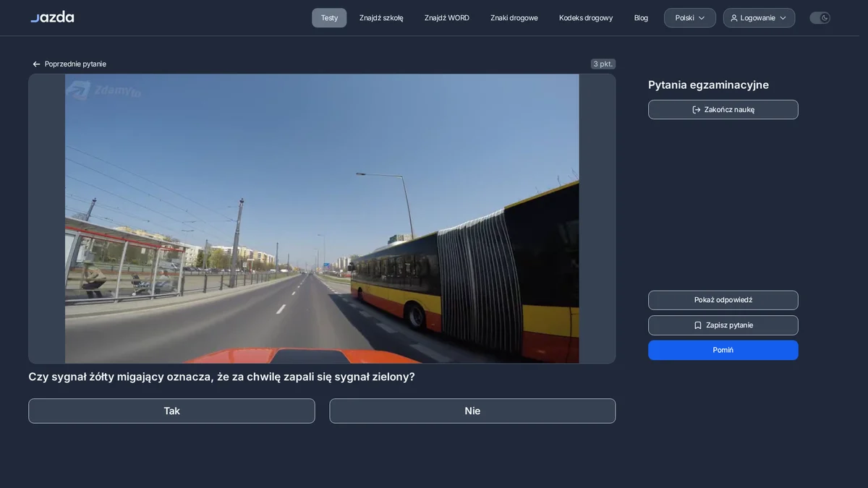Click the back arrow beside Poprzednie pytanie
Viewport: 868px width, 488px height.
coord(36,64)
